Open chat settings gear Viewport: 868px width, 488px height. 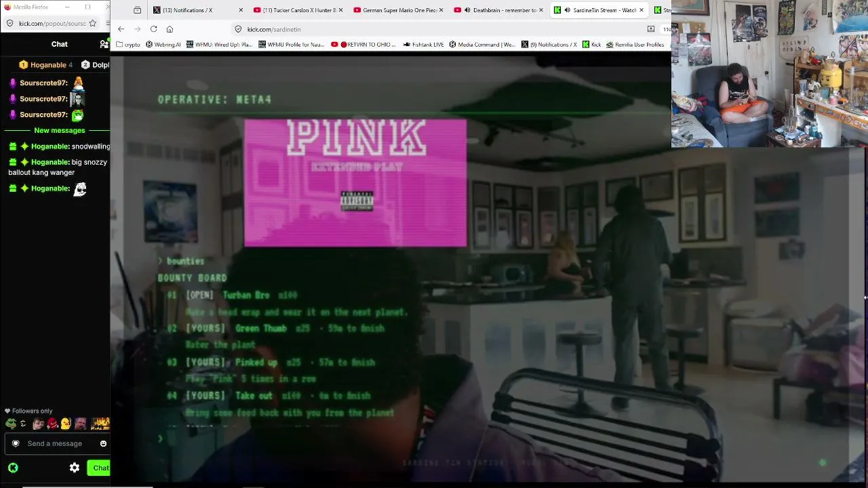pos(75,468)
